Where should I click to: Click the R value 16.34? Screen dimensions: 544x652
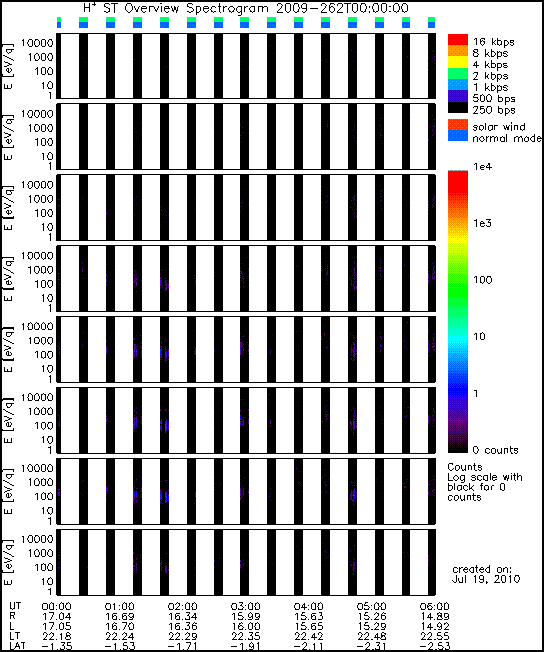click(182, 617)
